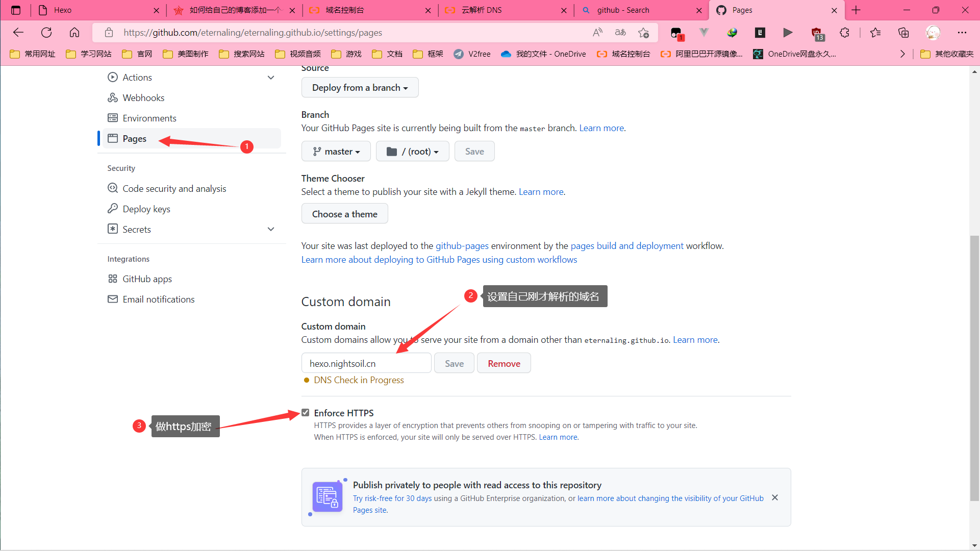Reload the page with the refresh icon

(46, 33)
